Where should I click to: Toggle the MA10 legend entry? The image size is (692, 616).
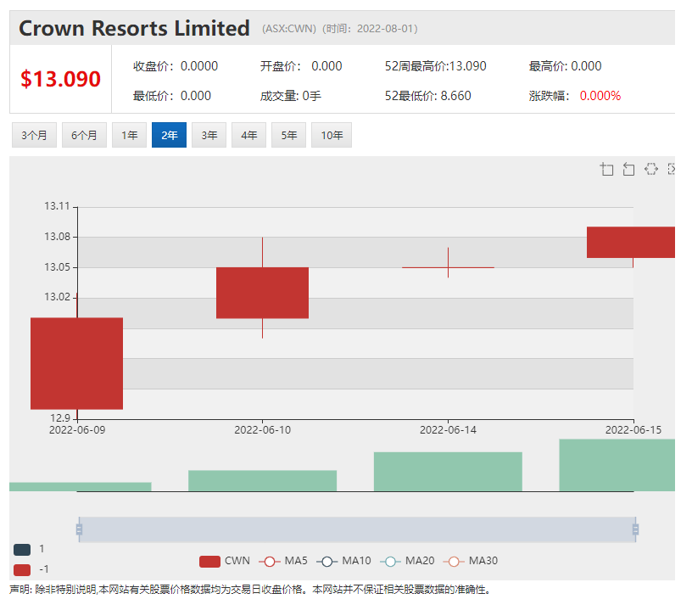pos(343,561)
